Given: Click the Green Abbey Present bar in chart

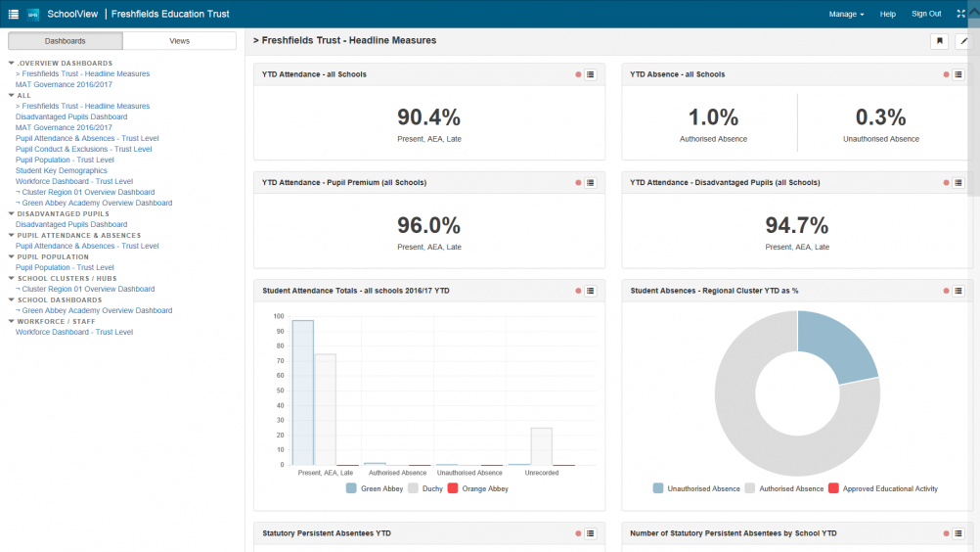Looking at the screenshot, I should pos(303,392).
